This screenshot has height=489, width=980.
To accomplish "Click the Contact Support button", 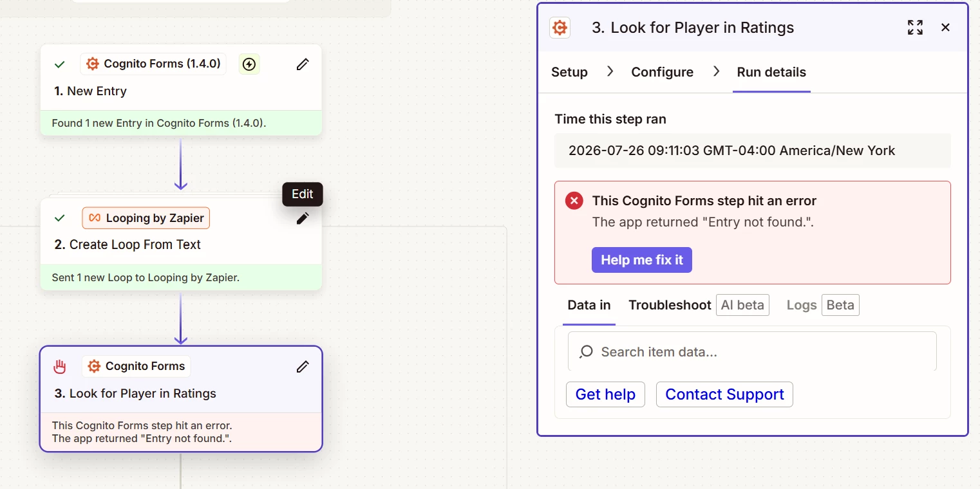I will click(x=724, y=394).
